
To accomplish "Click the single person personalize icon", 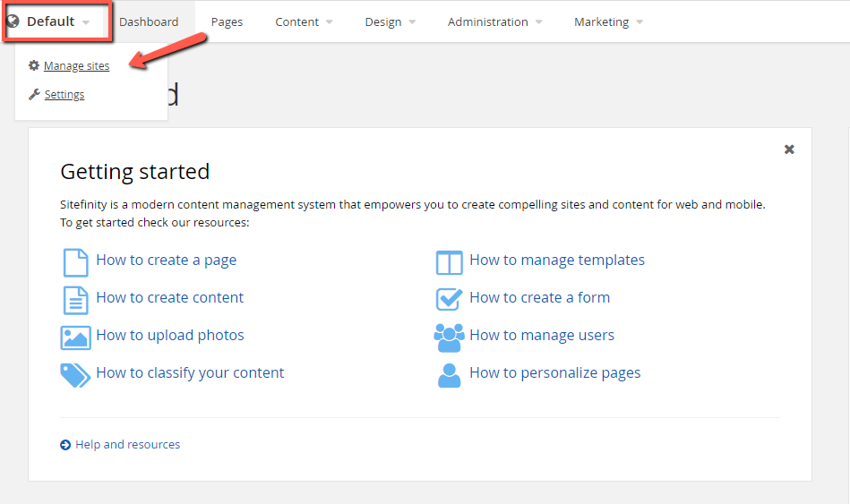I will click(x=449, y=375).
